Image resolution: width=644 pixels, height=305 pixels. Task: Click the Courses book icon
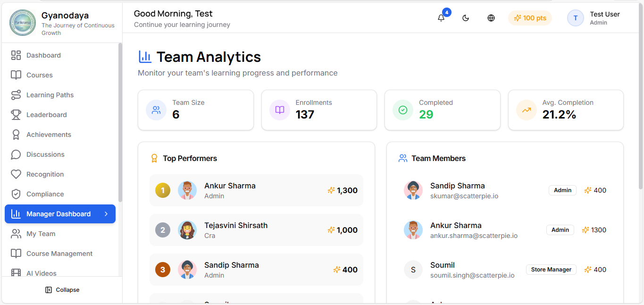point(16,75)
